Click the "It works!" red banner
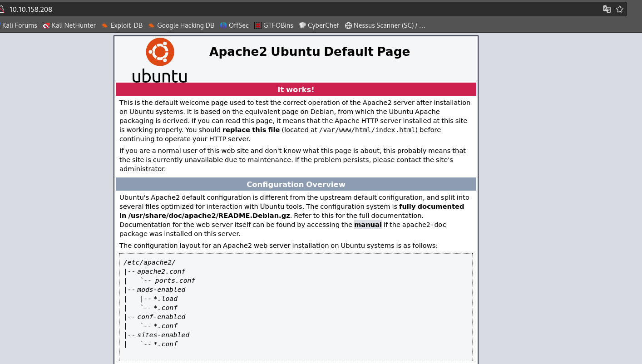This screenshot has width=642, height=364. [296, 89]
